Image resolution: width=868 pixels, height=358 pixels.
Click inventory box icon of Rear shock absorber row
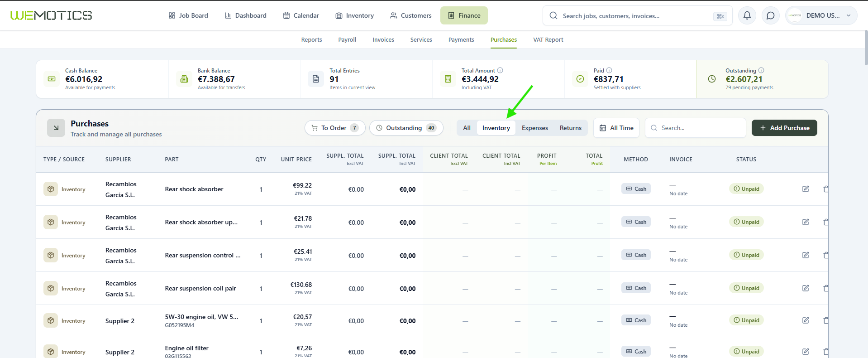pos(51,189)
